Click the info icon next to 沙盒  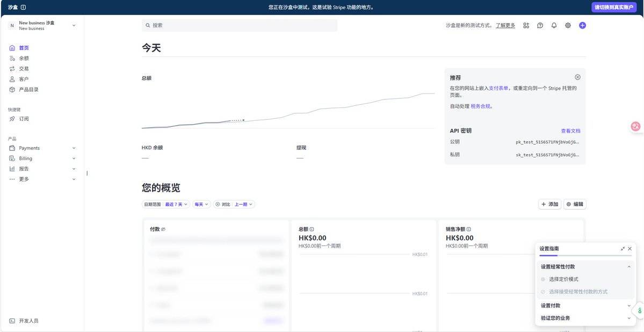(23, 8)
